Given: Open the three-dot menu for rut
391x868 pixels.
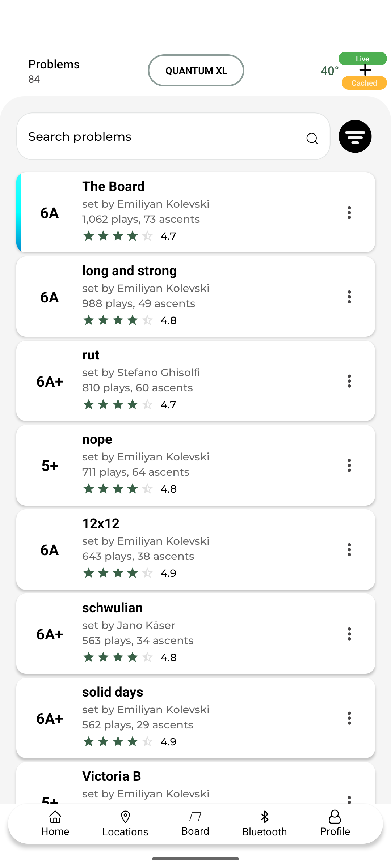Looking at the screenshot, I should 349,381.
